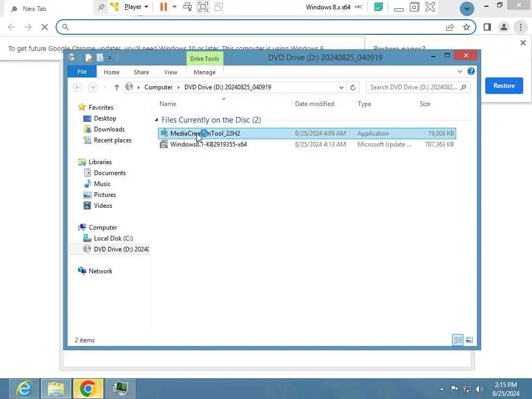Click the Properties icon in Explorer quick access toolbar
Image resolution: width=532 pixels, height=399 pixels.
coord(88,58)
